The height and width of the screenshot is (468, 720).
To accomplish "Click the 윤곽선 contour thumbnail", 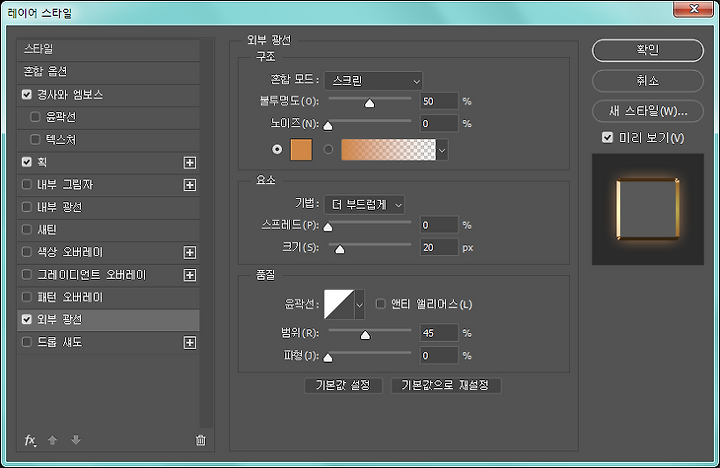I will tap(339, 304).
